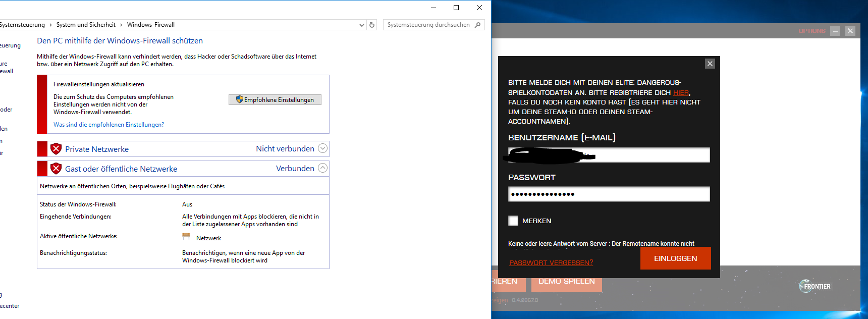Click Private Netzwerke heading
The height and width of the screenshot is (319, 868).
click(97, 149)
